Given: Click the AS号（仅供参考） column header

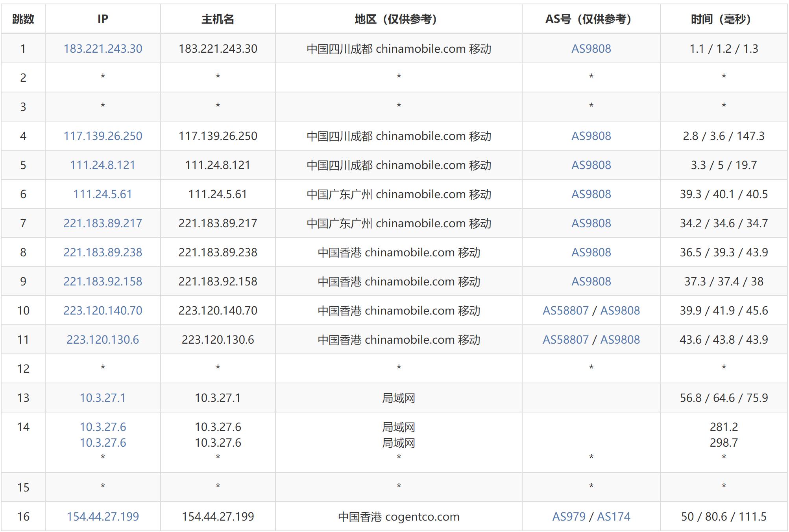Looking at the screenshot, I should [591, 19].
